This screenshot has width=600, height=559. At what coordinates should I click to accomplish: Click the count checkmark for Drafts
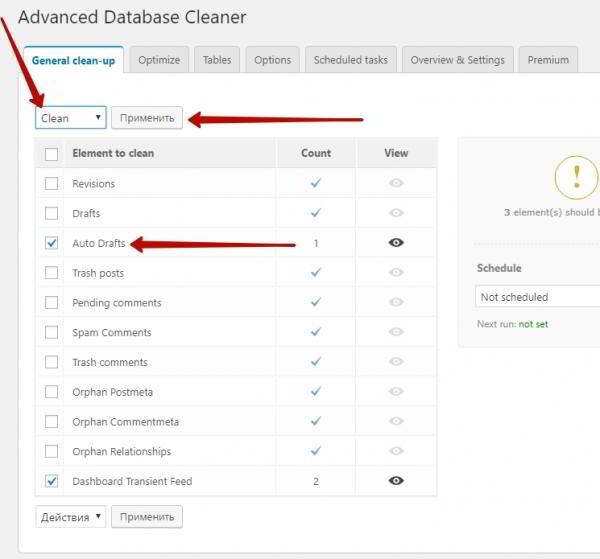(316, 213)
